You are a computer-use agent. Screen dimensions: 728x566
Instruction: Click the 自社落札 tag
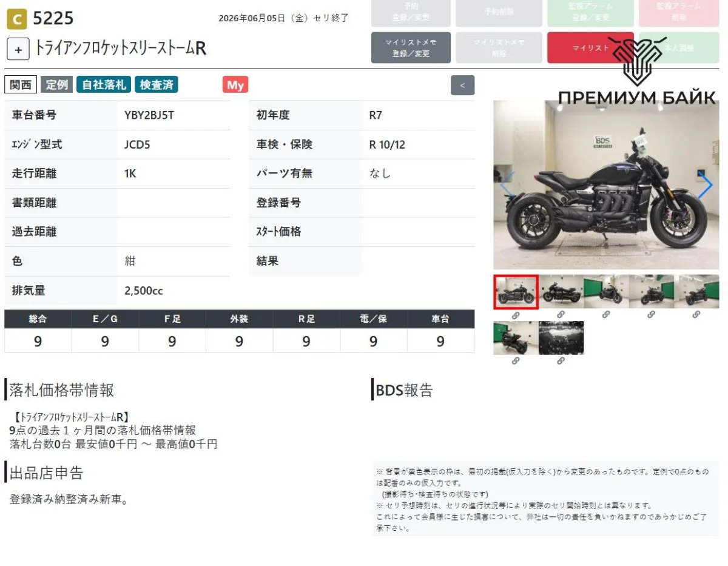click(x=104, y=85)
